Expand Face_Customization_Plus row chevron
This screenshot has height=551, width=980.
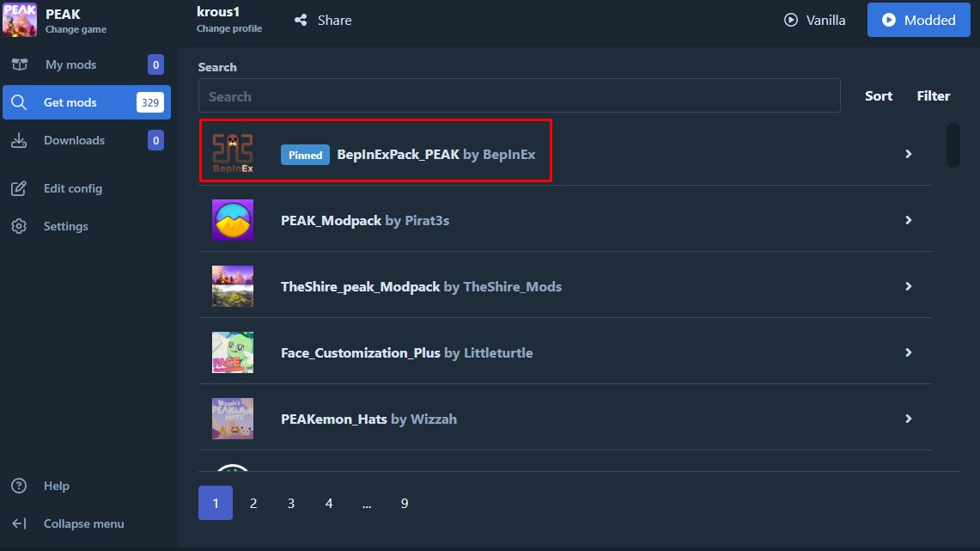[908, 352]
